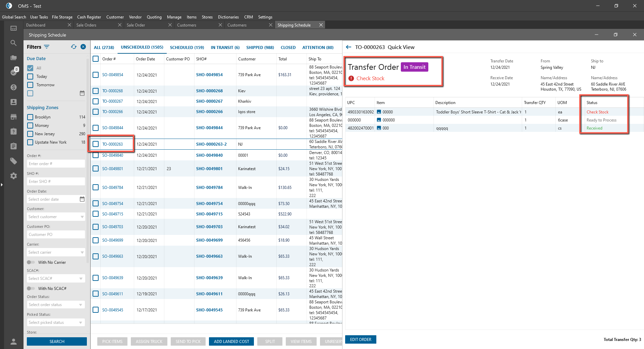This screenshot has width=644, height=349.
Task: Click the back arrow in Quick View
Action: pos(348,47)
